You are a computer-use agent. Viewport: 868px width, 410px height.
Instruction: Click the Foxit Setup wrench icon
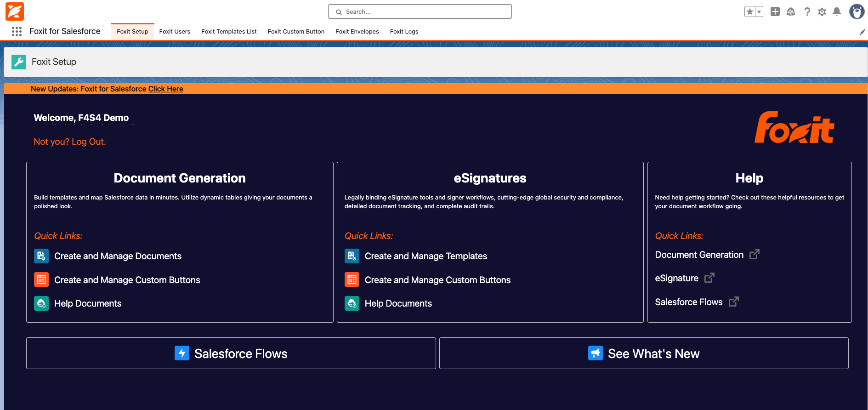[x=19, y=62]
